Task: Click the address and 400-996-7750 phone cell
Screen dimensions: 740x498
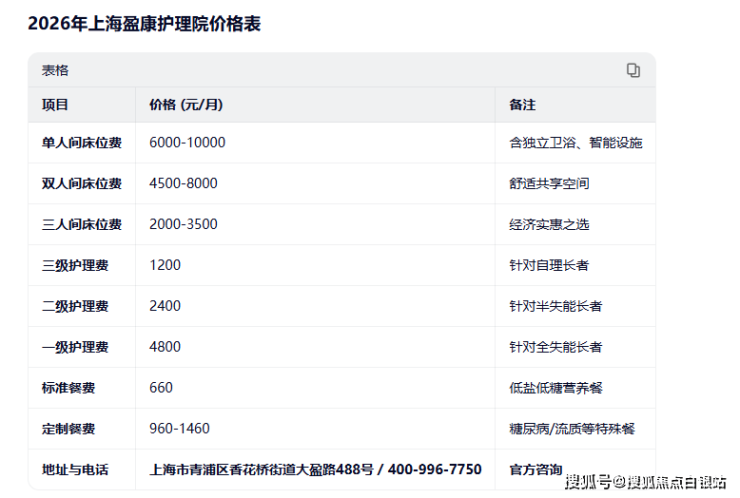Action: [x=315, y=469]
